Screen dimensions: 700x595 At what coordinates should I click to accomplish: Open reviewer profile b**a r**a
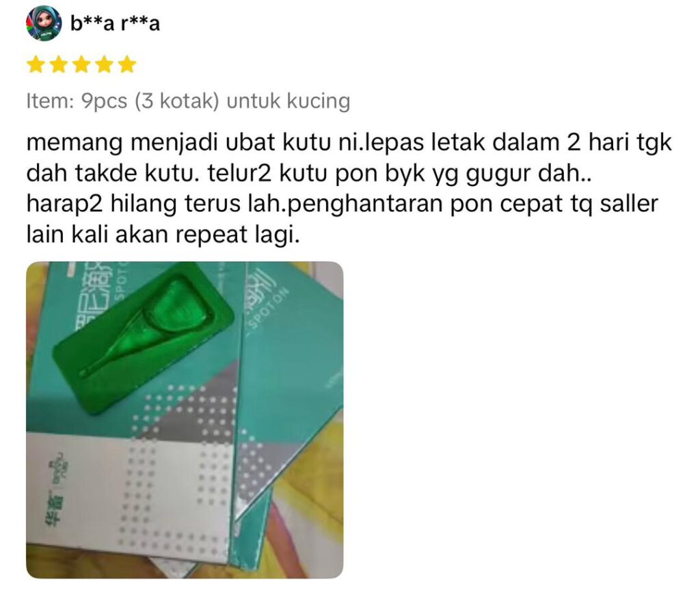click(115, 23)
